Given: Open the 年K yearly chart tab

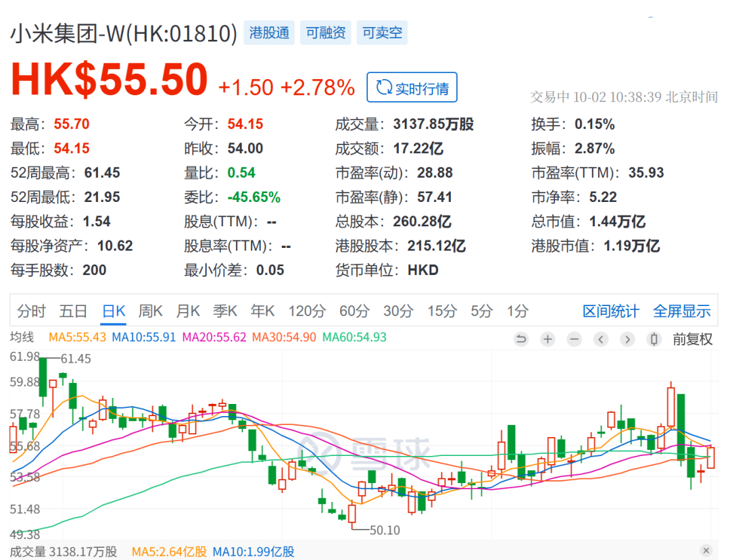Looking at the screenshot, I should pos(262,311).
